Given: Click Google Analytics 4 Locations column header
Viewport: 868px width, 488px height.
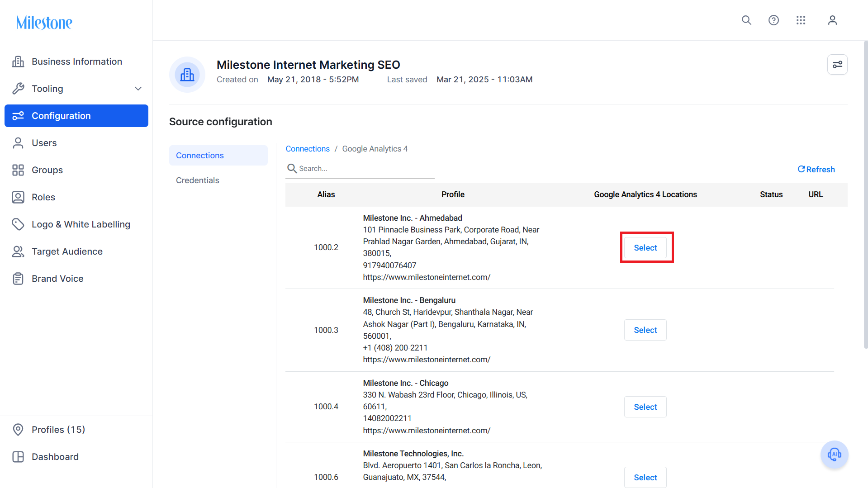Looking at the screenshot, I should click(x=645, y=194).
